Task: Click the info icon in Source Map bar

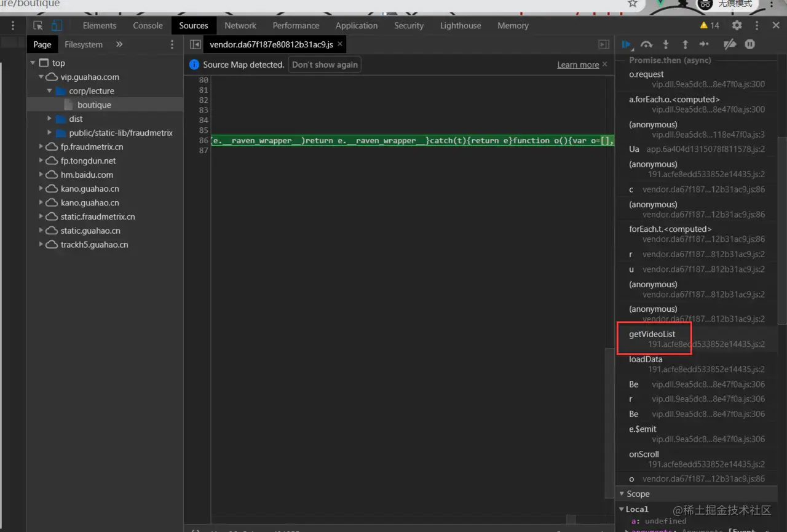Action: point(194,65)
